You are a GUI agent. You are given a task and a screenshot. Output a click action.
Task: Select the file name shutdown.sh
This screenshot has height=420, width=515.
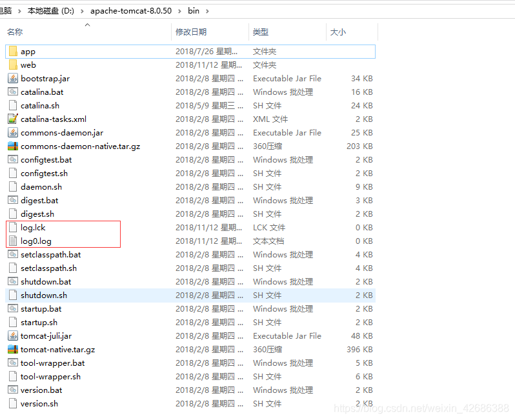tap(44, 295)
